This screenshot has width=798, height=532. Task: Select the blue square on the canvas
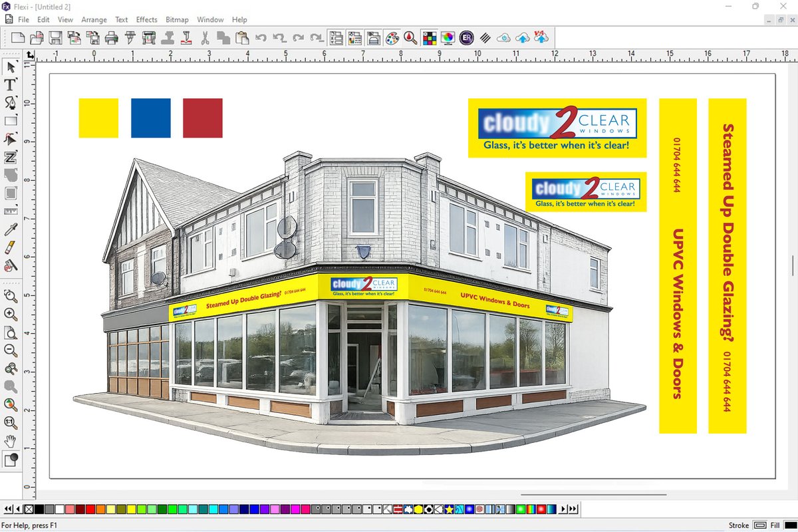tap(151, 118)
